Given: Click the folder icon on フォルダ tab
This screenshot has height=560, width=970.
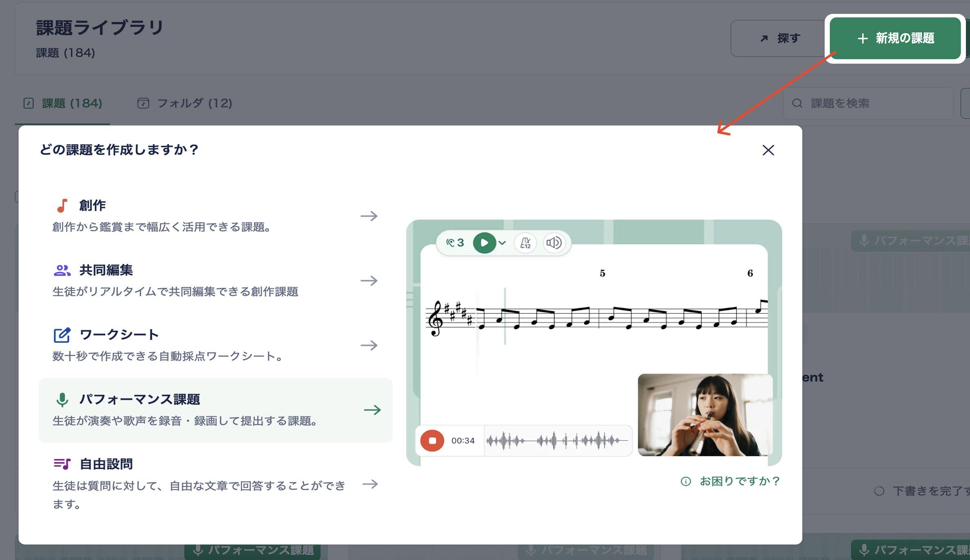Looking at the screenshot, I should click(143, 103).
